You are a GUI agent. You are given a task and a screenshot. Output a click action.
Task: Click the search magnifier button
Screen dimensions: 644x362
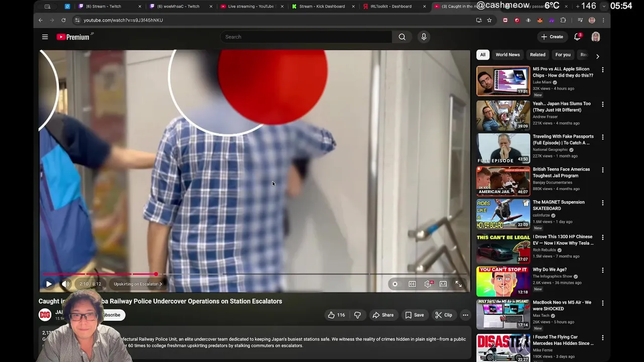(x=402, y=37)
